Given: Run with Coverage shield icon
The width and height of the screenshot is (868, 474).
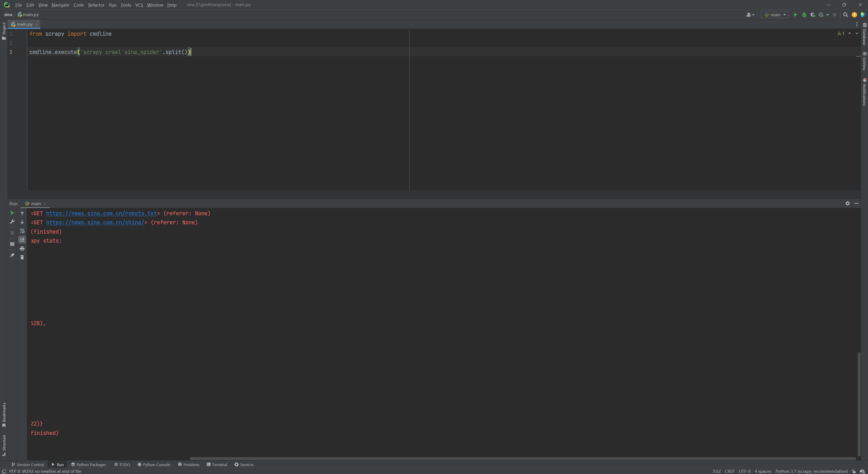Looking at the screenshot, I should (x=813, y=15).
